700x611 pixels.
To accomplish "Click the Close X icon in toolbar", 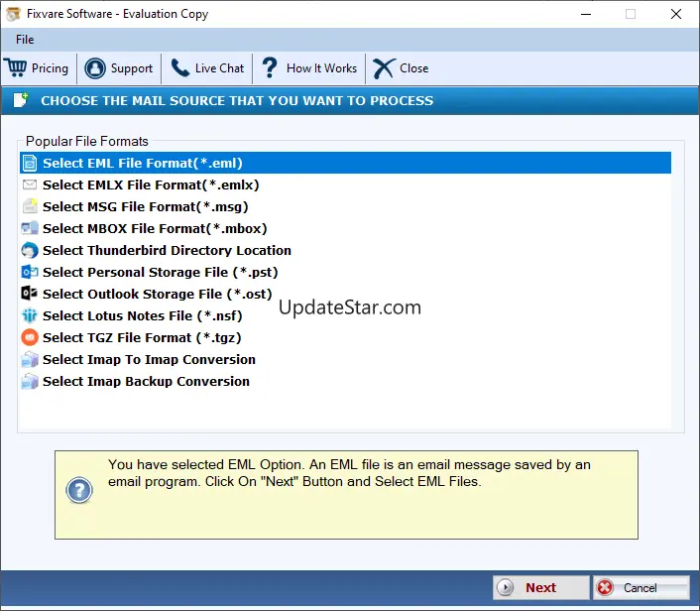I will 384,68.
